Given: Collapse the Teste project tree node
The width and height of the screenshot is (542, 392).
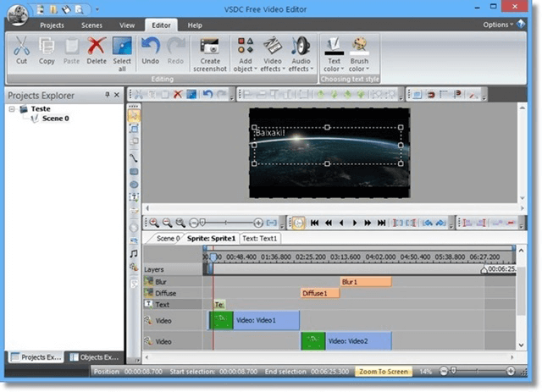Looking at the screenshot, I should 12,109.
